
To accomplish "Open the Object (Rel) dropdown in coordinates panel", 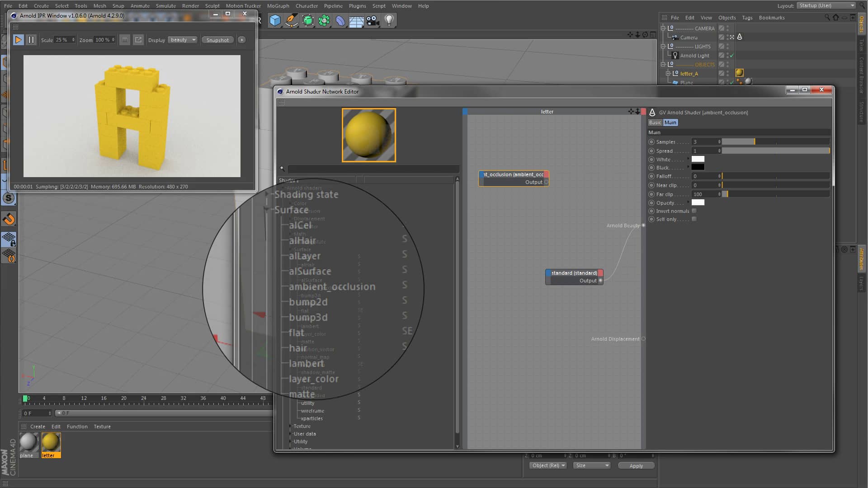I will pyautogui.click(x=547, y=465).
